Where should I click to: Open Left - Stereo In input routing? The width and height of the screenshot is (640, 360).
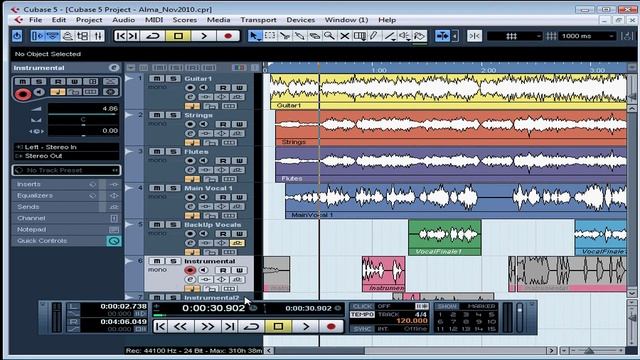67,147
